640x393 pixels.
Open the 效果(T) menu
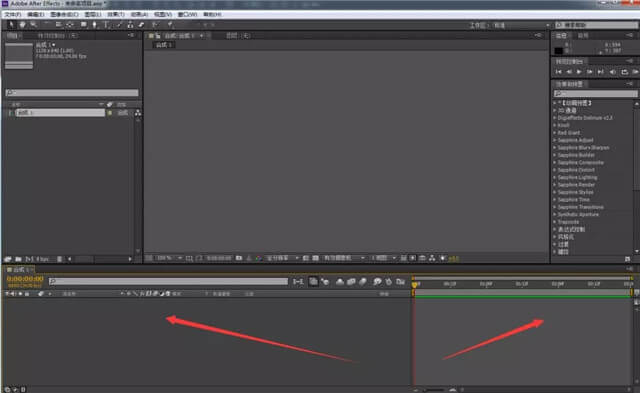pos(116,14)
